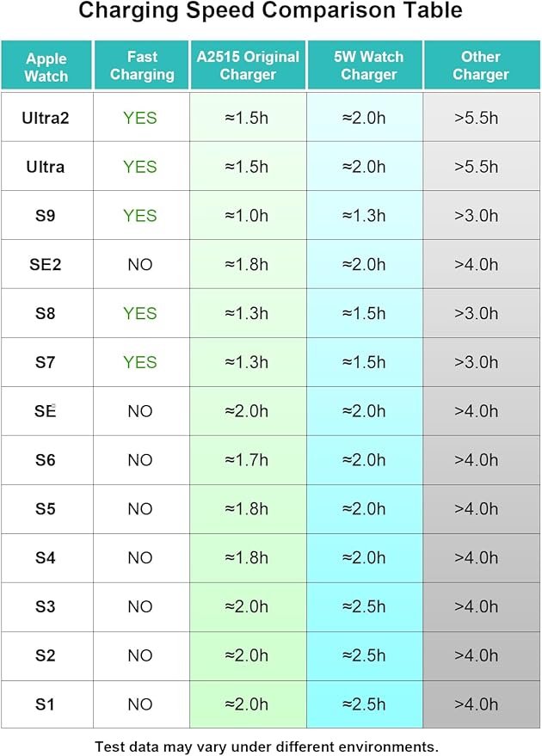The height and width of the screenshot is (756, 542).
Task: Click S7's Other Charger >3.0h cell
Action: pyautogui.click(x=477, y=362)
